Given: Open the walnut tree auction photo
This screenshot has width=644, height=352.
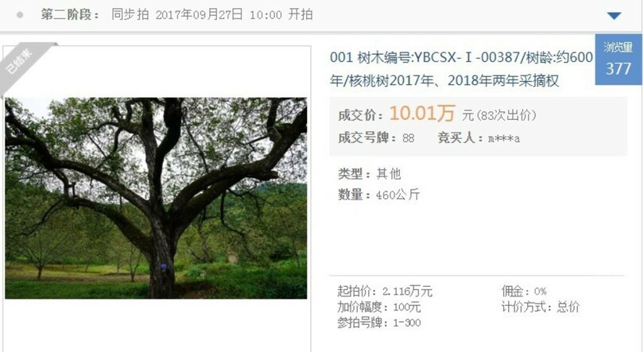Looking at the screenshot, I should 156,198.
